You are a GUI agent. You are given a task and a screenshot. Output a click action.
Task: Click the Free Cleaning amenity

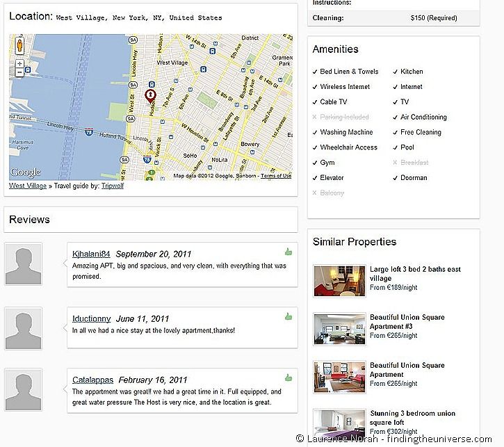tap(421, 132)
